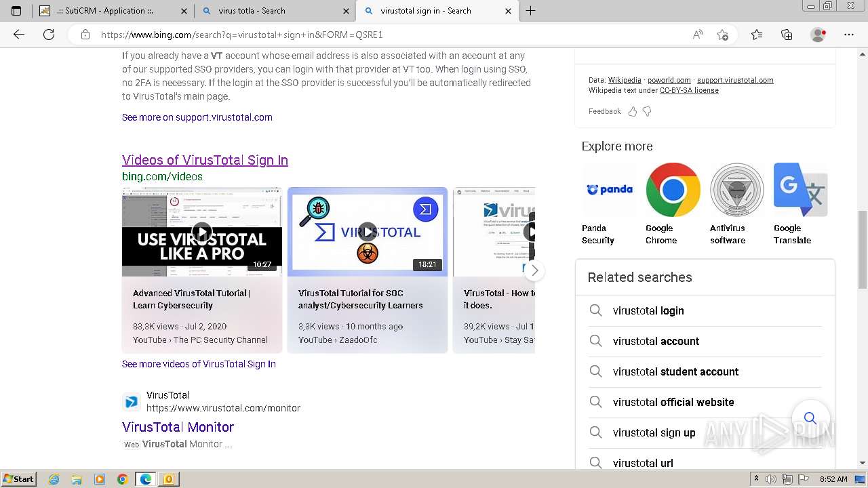Click VirusTotal Monitor site favicon

tap(132, 402)
